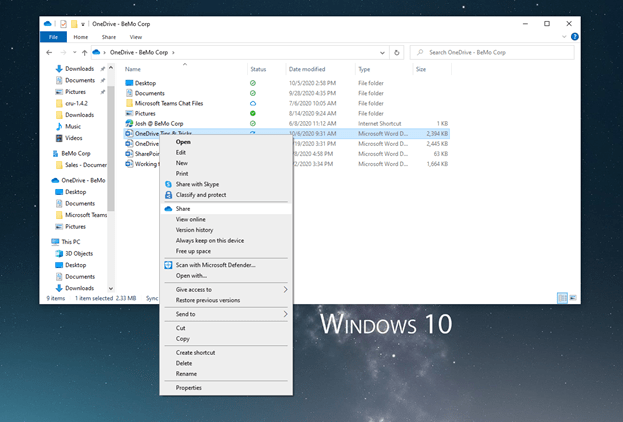
Task: Open the File ribbon tab
Action: point(53,37)
